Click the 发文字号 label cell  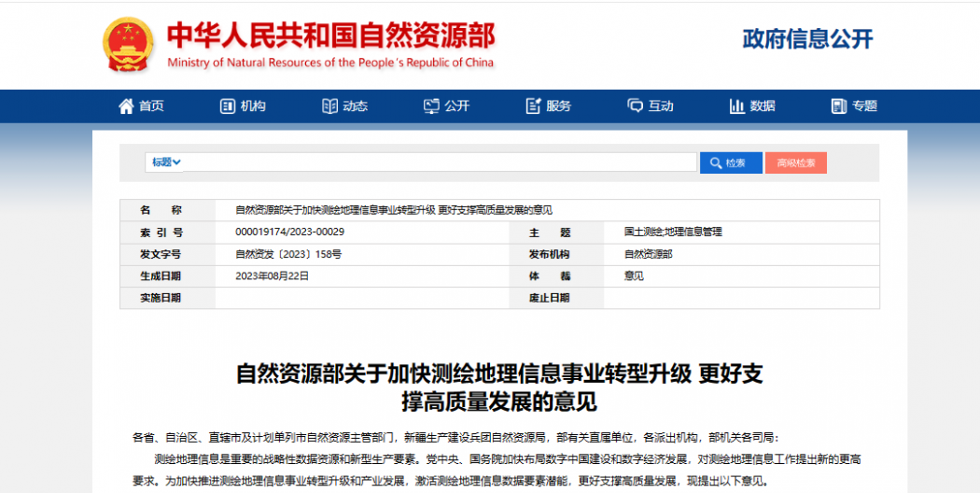click(x=167, y=255)
